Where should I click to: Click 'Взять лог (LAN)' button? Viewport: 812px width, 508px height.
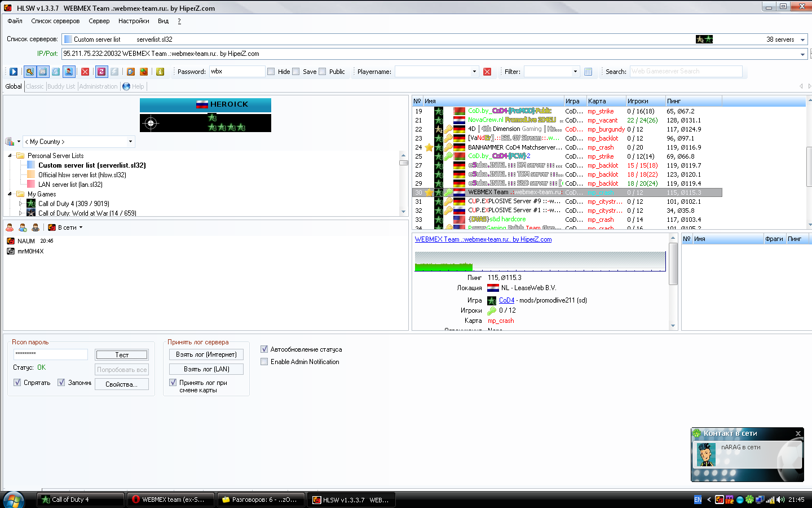pyautogui.click(x=206, y=369)
